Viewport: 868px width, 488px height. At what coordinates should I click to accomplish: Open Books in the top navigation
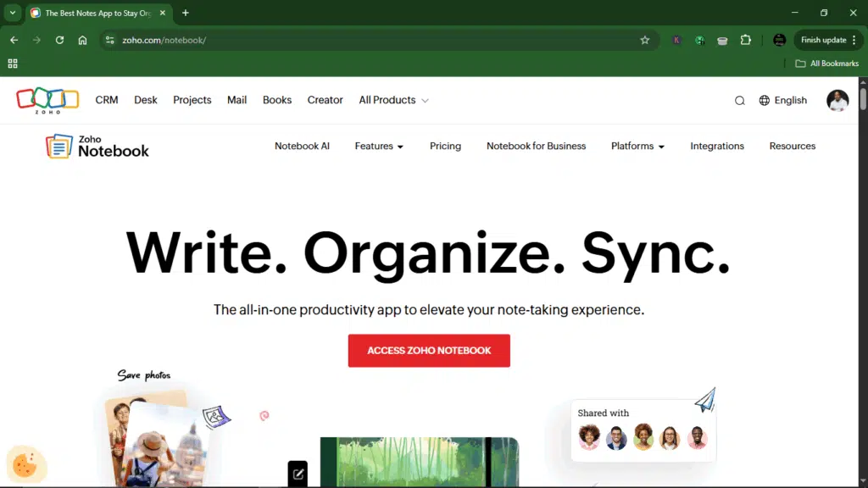tap(277, 100)
